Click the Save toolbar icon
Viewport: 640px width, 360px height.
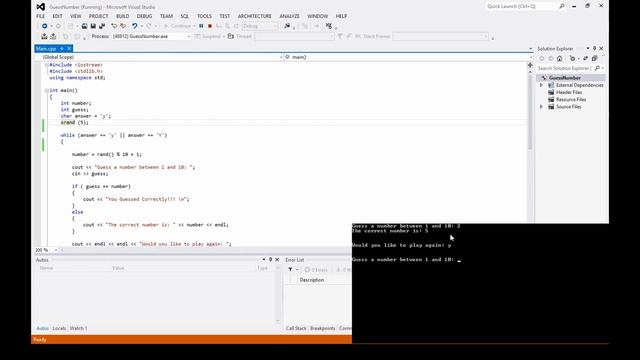click(x=93, y=26)
